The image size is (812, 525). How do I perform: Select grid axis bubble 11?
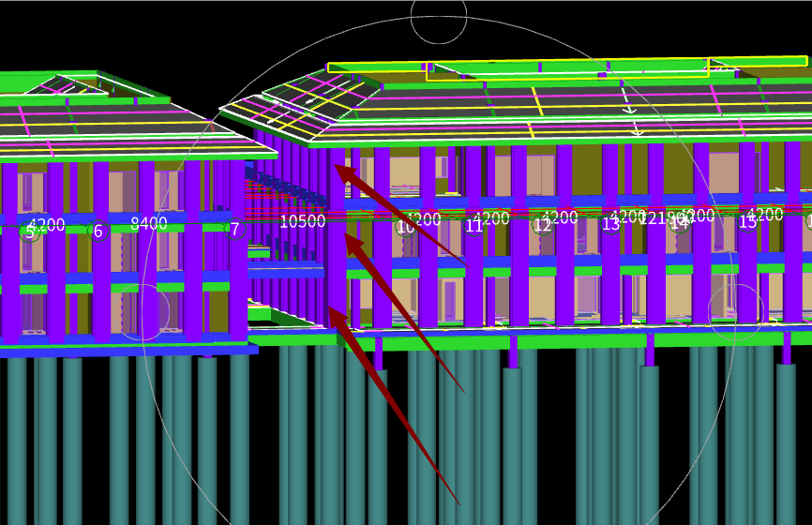tap(474, 226)
